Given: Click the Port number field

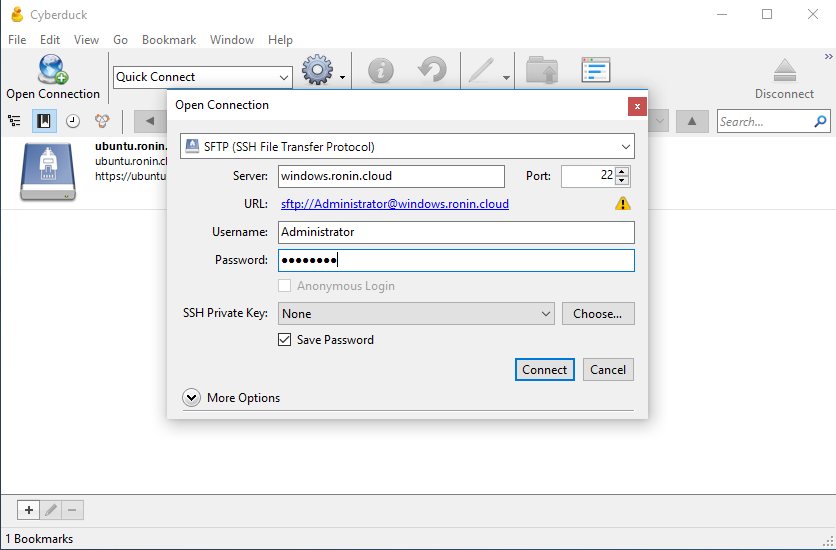Looking at the screenshot, I should coord(589,176).
